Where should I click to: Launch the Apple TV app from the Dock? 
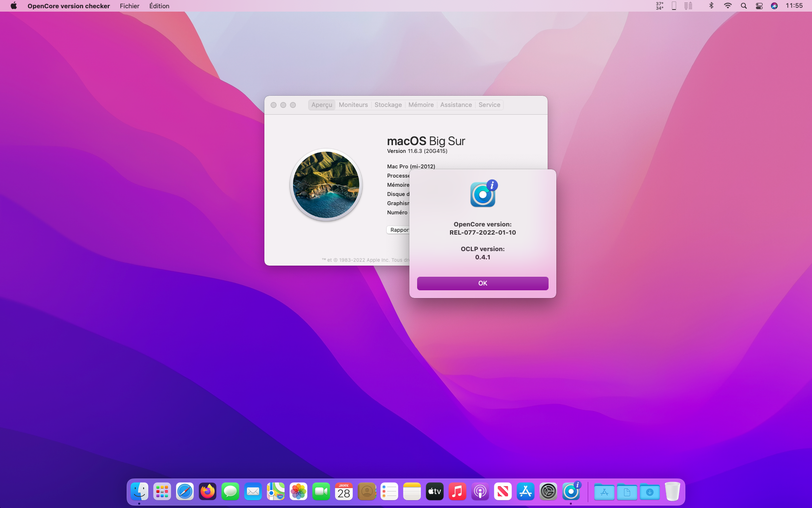(x=435, y=492)
